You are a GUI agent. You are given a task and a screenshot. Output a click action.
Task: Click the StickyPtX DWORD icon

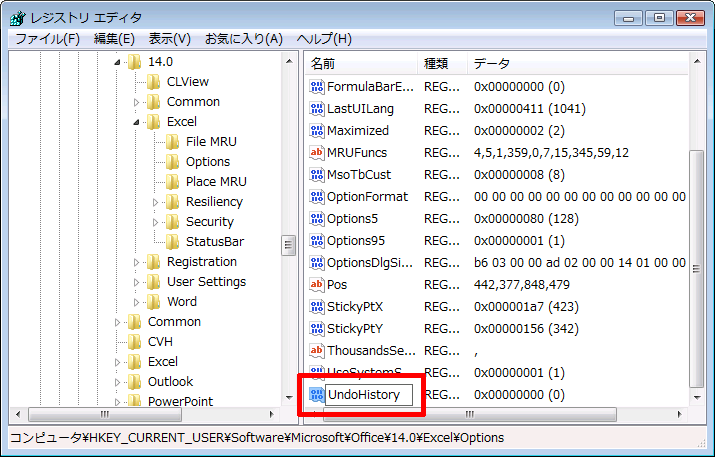[316, 306]
